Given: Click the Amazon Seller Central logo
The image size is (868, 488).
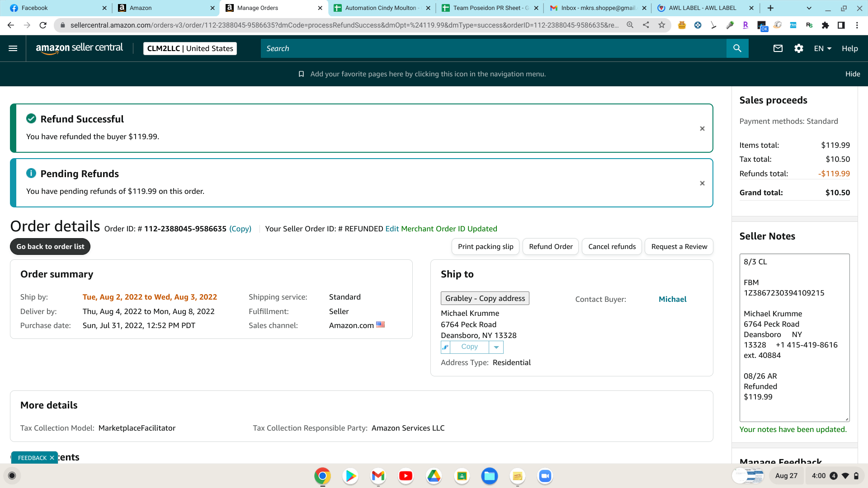Looking at the screenshot, I should pos(79,48).
